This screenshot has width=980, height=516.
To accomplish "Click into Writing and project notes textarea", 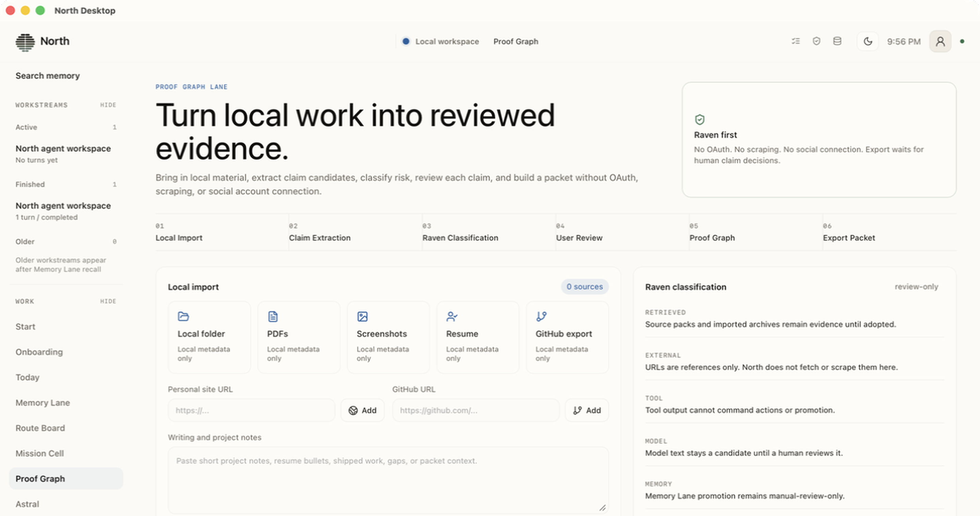I will 388,480.
